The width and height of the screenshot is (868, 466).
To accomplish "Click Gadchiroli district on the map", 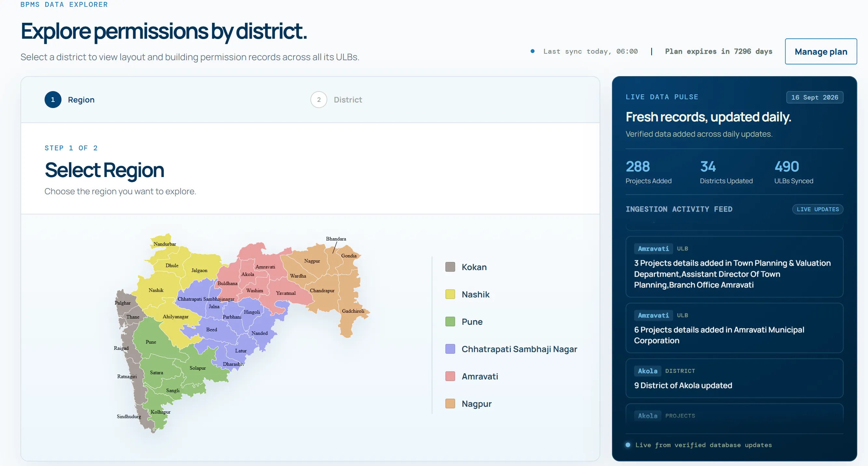I will (353, 311).
